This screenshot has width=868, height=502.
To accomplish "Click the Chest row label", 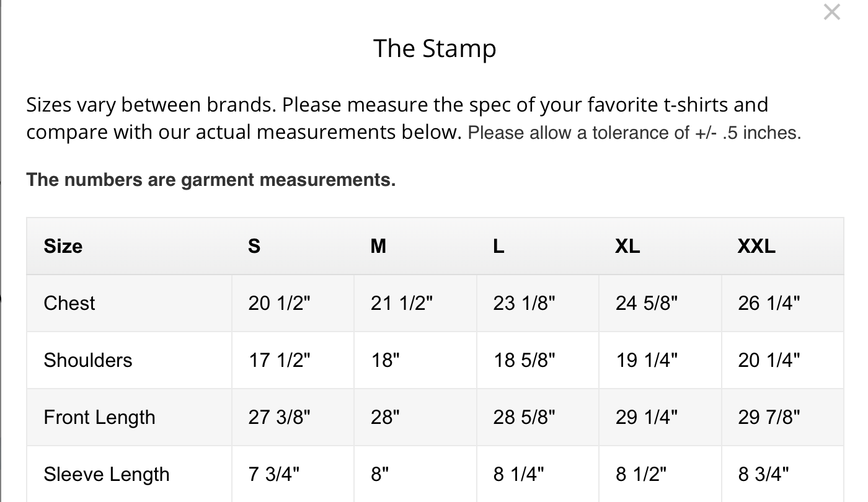I will point(69,303).
